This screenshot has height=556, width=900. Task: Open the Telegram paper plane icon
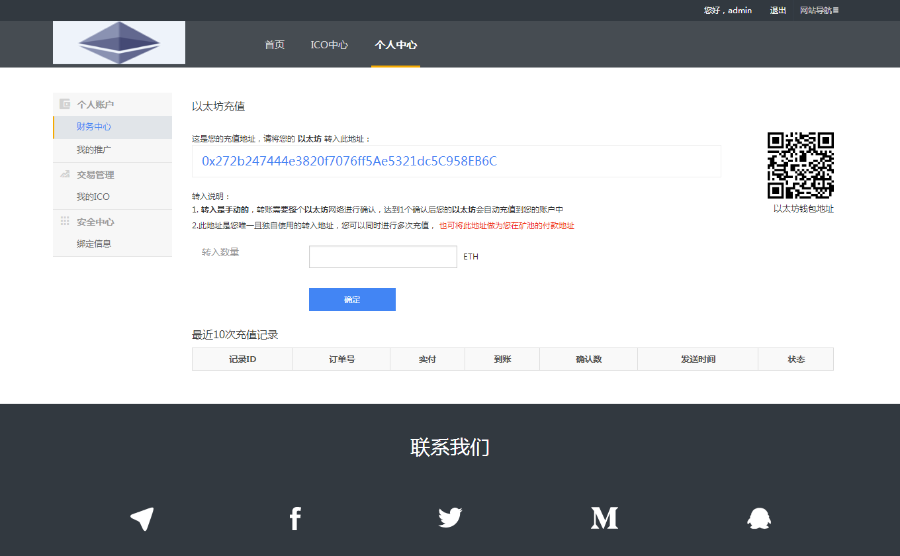[x=142, y=519]
